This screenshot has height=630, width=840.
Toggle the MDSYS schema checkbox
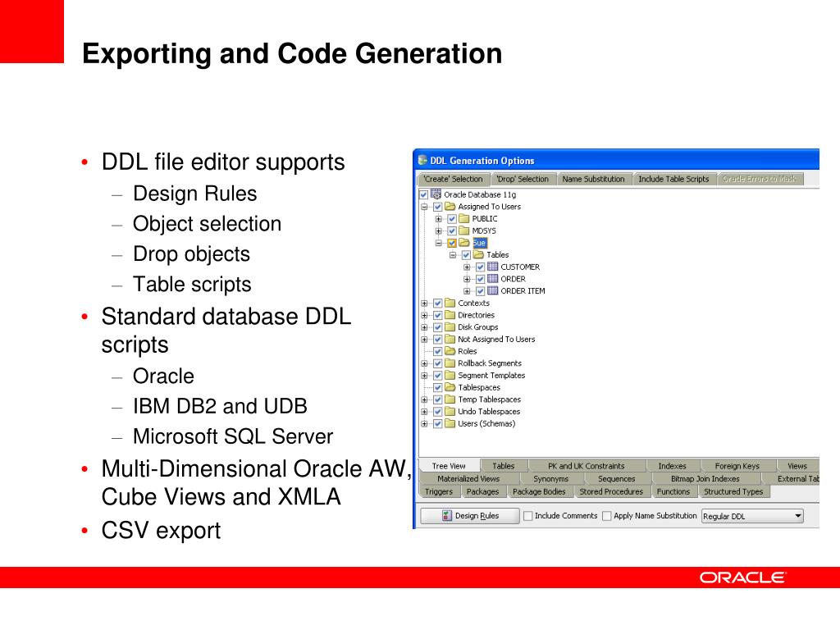[x=452, y=231]
